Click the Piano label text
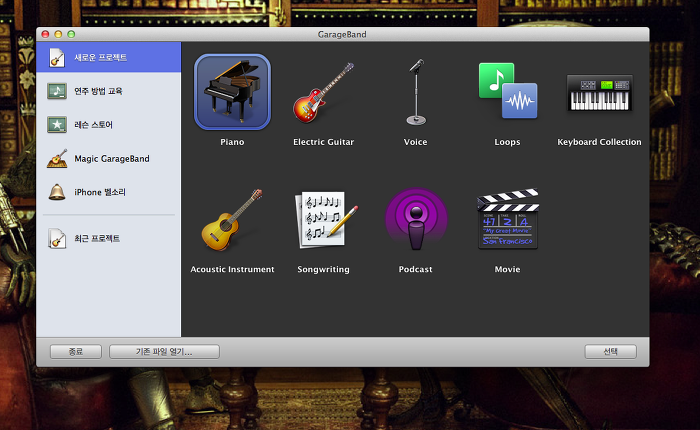The width and height of the screenshot is (700, 430). [232, 142]
